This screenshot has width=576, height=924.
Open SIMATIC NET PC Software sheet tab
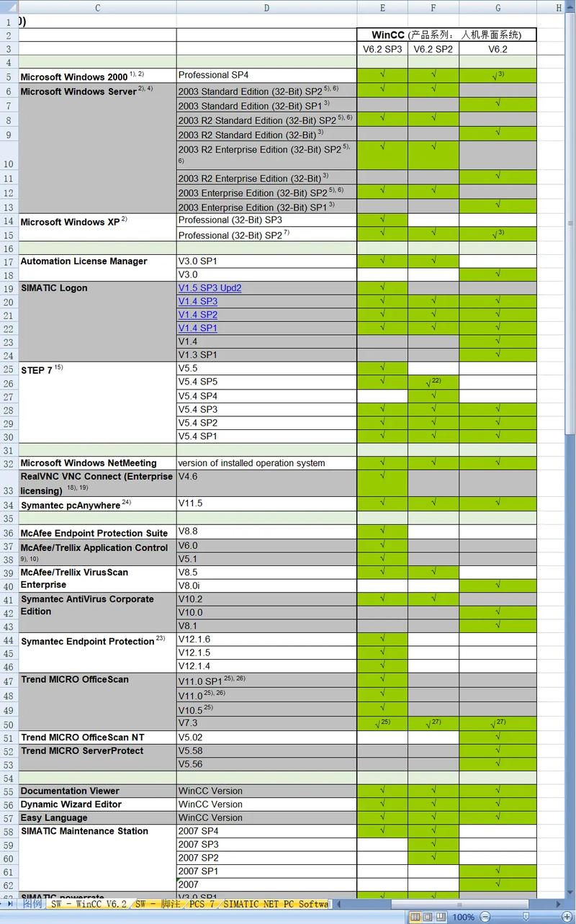coord(275,903)
